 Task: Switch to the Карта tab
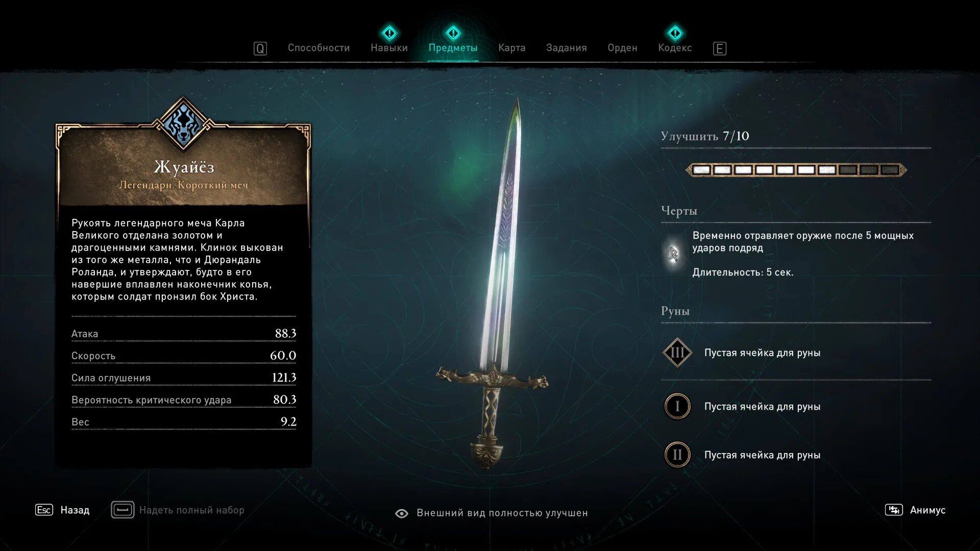click(x=512, y=48)
